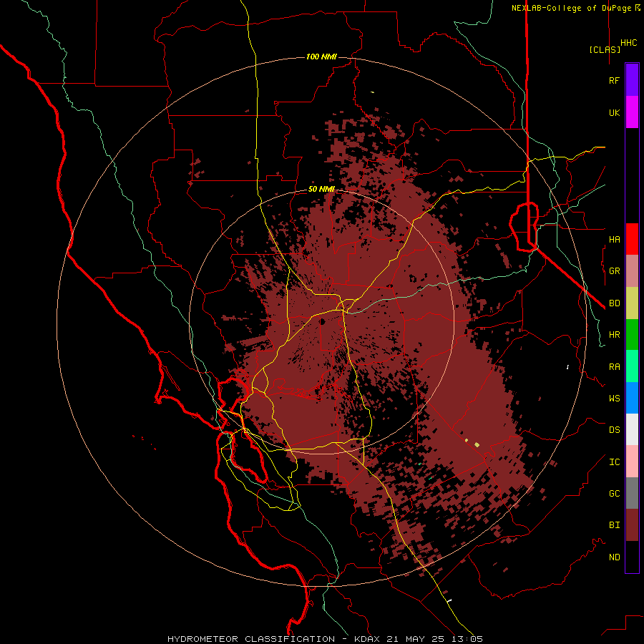Click the '13:05' timestamp
The width and height of the screenshot is (644, 644).
point(468,639)
